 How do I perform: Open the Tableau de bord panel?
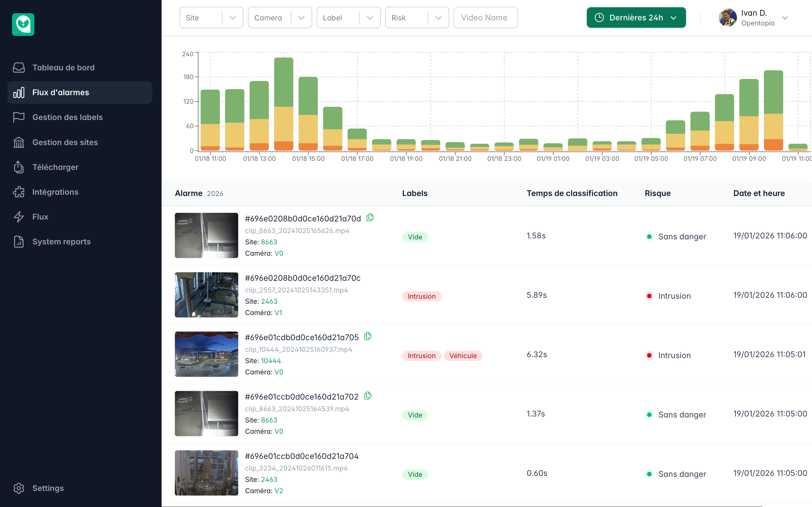(64, 68)
